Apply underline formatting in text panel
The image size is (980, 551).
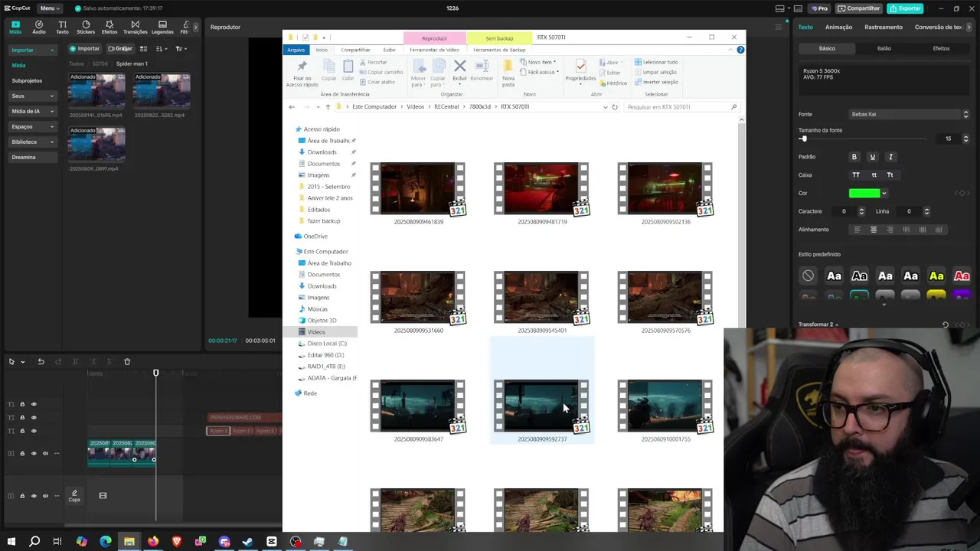click(x=872, y=157)
